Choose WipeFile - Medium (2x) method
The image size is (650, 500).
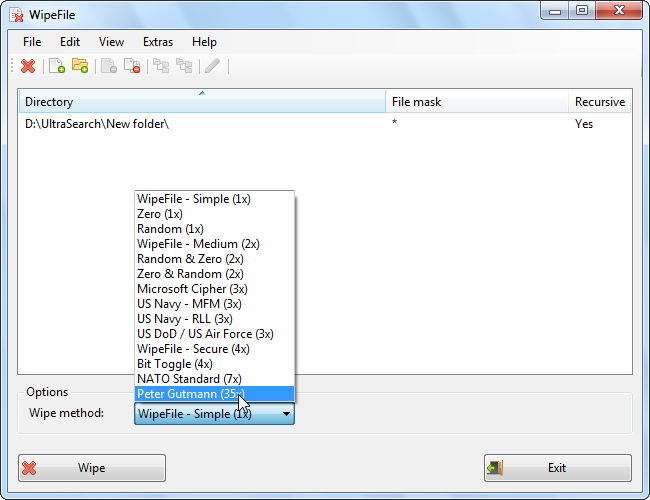(214, 244)
